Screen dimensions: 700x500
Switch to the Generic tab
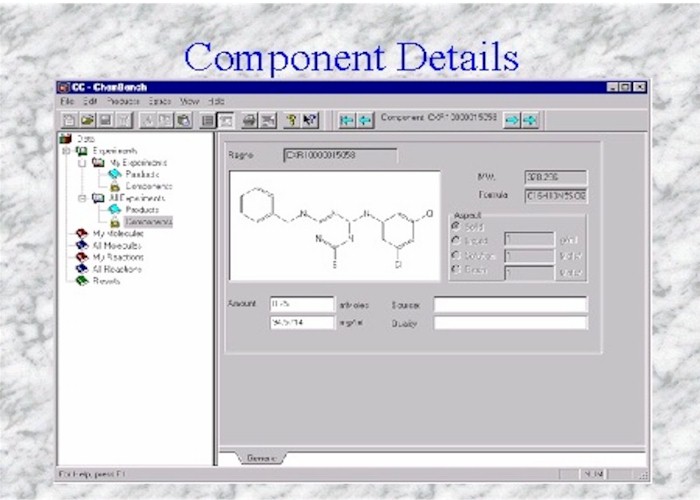[x=262, y=458]
